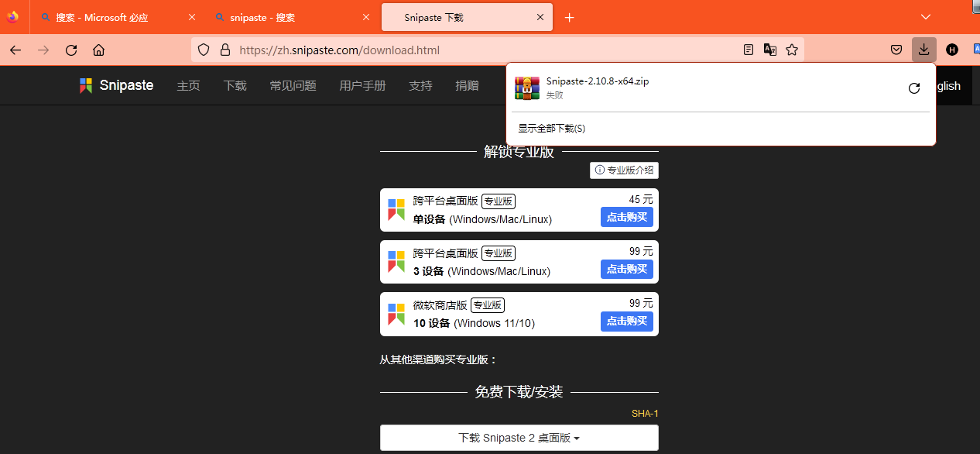
Task: Click 解锁专业版 section heading
Action: tap(519, 152)
